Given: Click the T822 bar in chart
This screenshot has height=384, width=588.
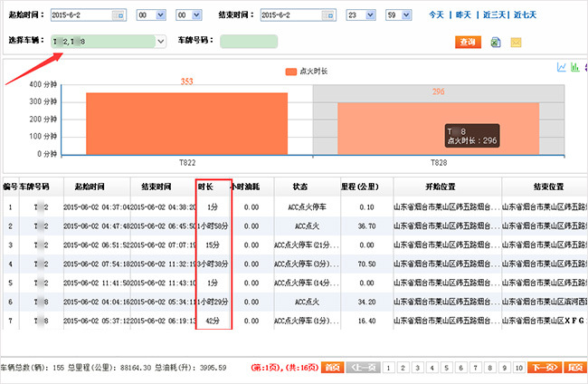Looking at the screenshot, I should coord(186,123).
